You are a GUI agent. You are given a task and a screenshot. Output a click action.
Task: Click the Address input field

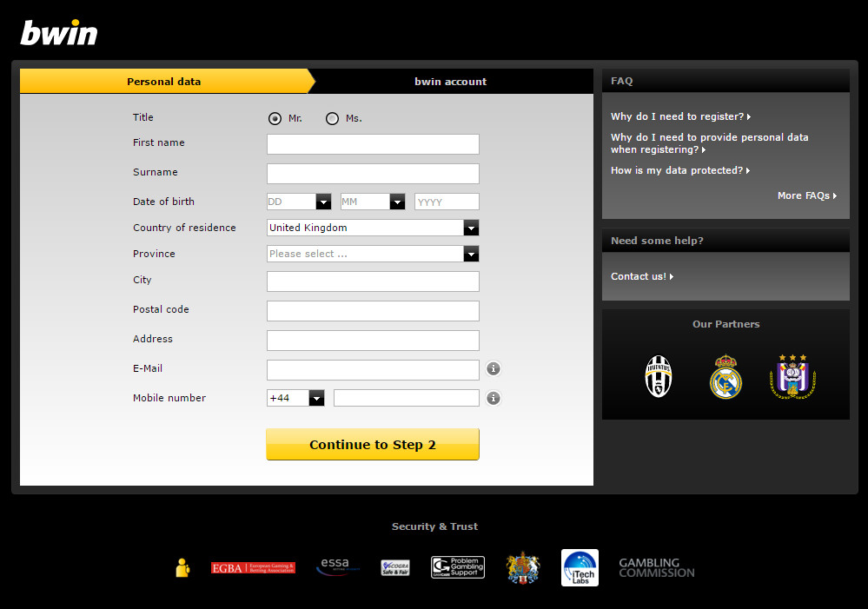(x=373, y=341)
